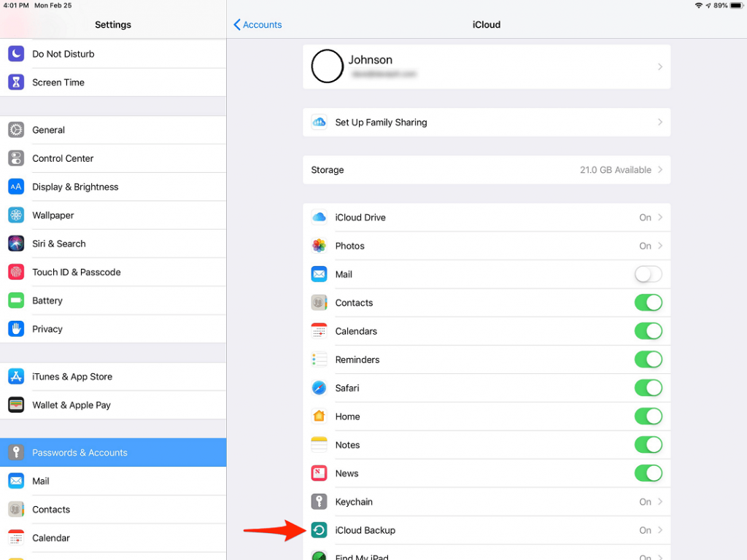
Task: Tap the Keychain row chevron
Action: (x=659, y=502)
